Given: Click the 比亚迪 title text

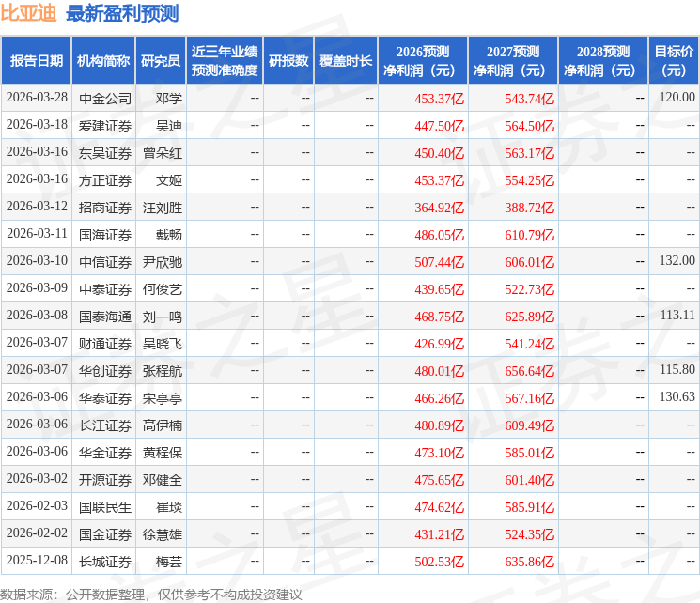Looking at the screenshot, I should click(x=28, y=13).
